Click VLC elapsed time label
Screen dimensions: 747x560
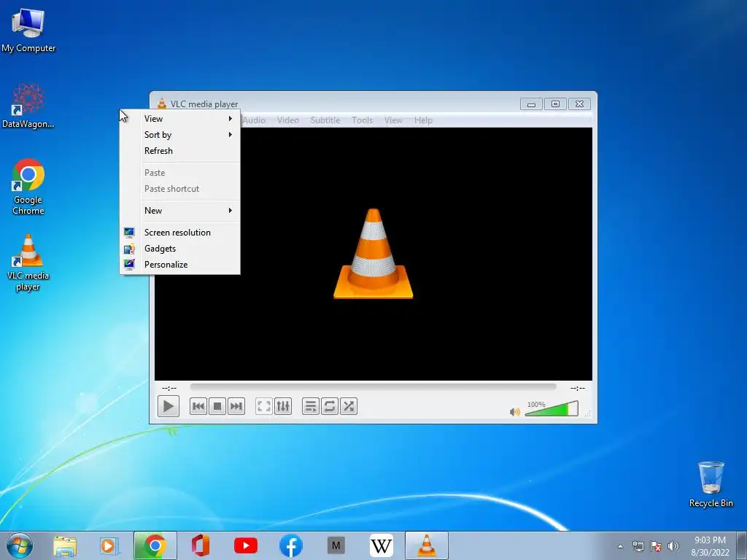point(169,388)
